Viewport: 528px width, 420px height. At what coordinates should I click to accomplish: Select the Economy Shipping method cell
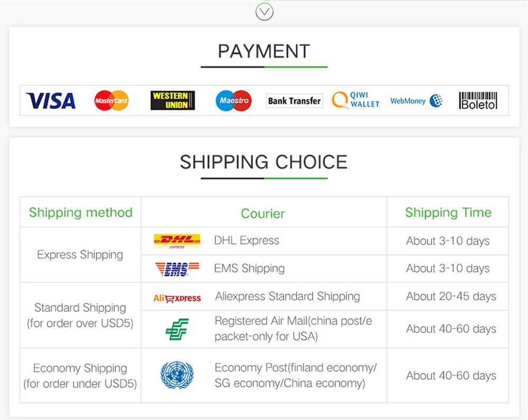(x=80, y=376)
